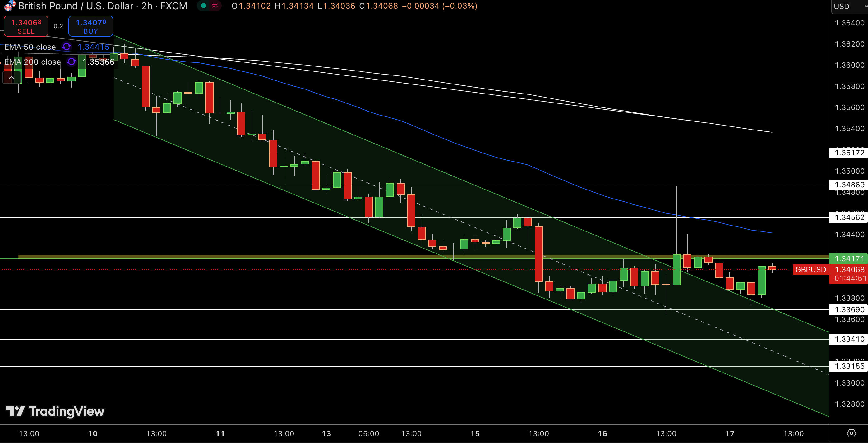Screen dimensions: 868x443
Task: Click the 1.34400 price scale label
Action: (x=849, y=234)
